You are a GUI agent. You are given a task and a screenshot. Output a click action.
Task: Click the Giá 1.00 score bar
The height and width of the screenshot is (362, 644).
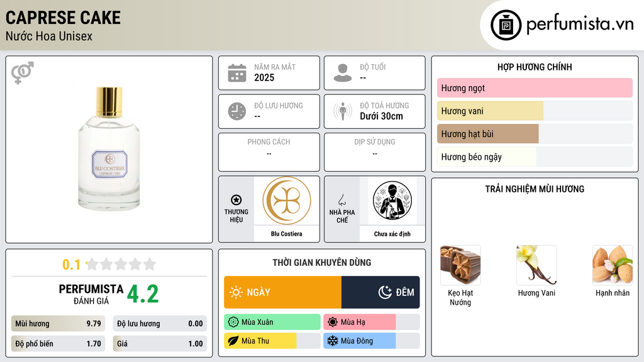click(160, 344)
